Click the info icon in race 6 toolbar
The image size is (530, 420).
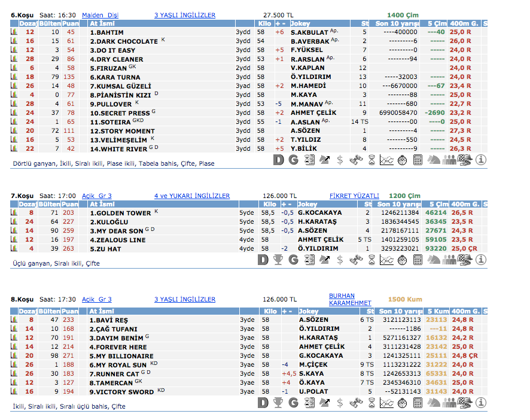[x=480, y=160]
